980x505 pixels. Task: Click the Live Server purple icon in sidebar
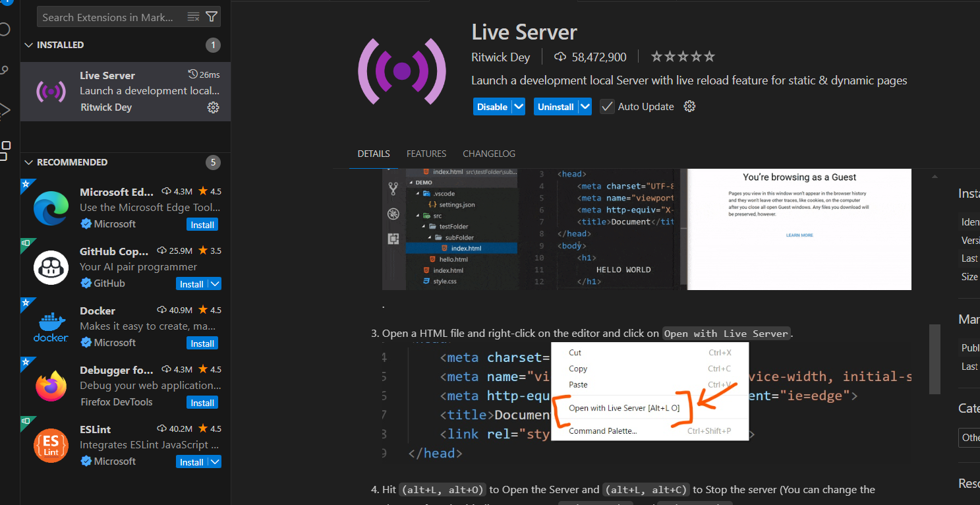pyautogui.click(x=51, y=92)
